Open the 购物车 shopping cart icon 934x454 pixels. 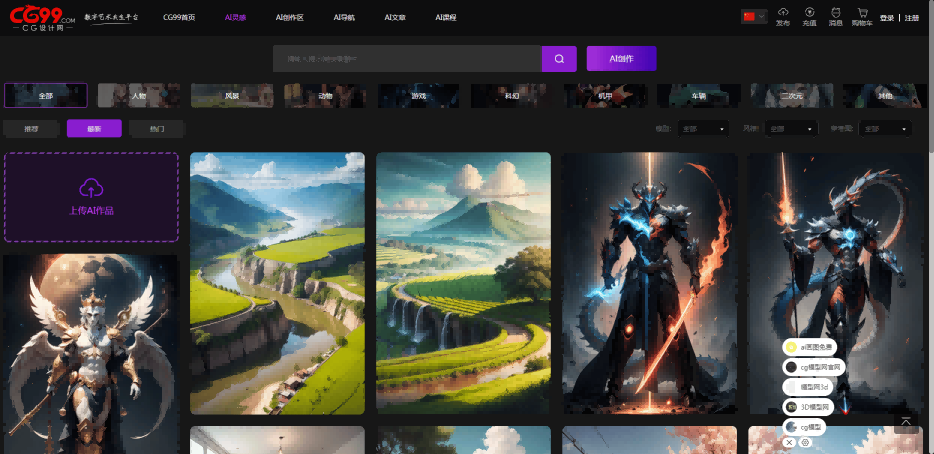(x=861, y=17)
